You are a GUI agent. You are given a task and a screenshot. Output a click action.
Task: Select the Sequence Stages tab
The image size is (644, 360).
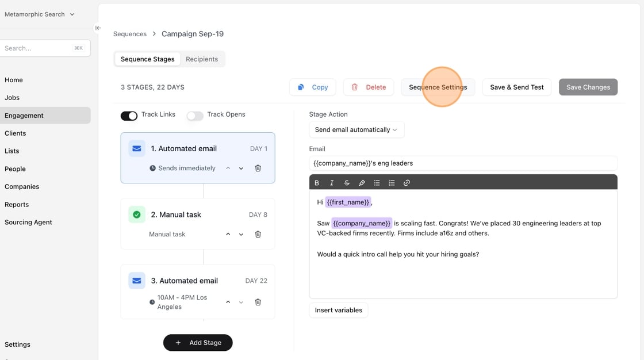(147, 59)
